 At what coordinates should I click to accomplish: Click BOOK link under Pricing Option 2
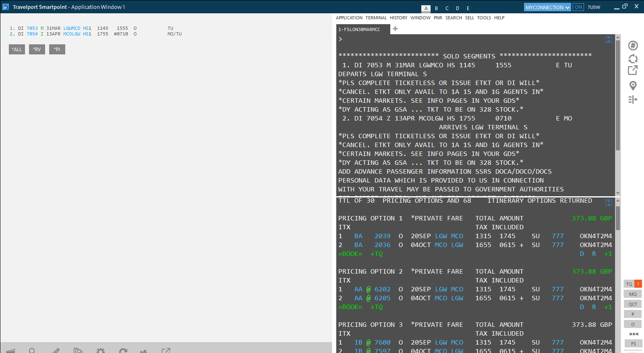[x=350, y=307]
